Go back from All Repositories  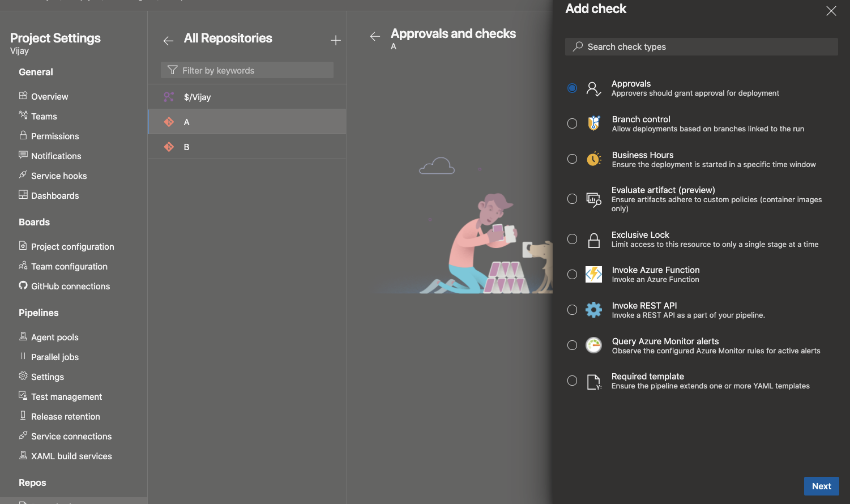click(x=168, y=41)
